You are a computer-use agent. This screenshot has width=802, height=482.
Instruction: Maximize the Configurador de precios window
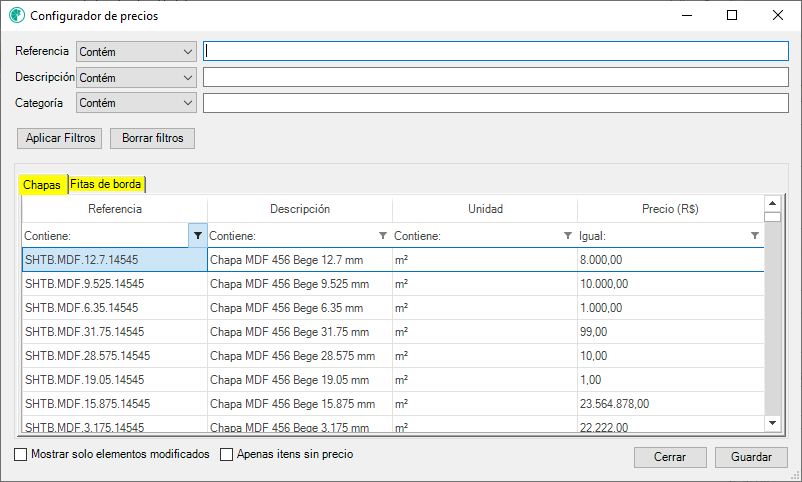click(732, 15)
